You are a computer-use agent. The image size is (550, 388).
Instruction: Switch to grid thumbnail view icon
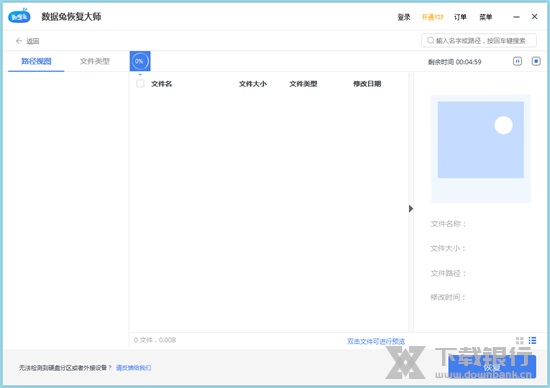pos(519,341)
